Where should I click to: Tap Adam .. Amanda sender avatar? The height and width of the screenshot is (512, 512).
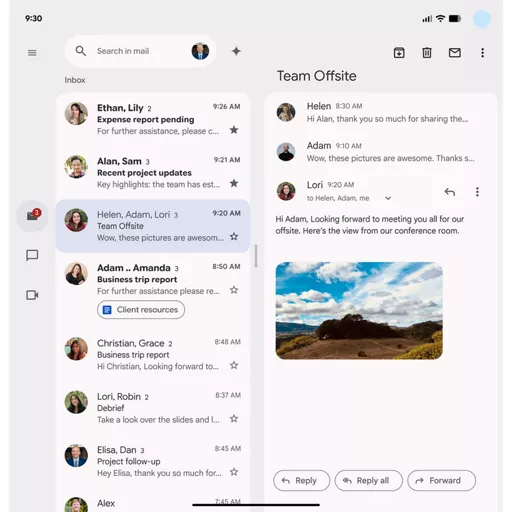click(x=76, y=274)
